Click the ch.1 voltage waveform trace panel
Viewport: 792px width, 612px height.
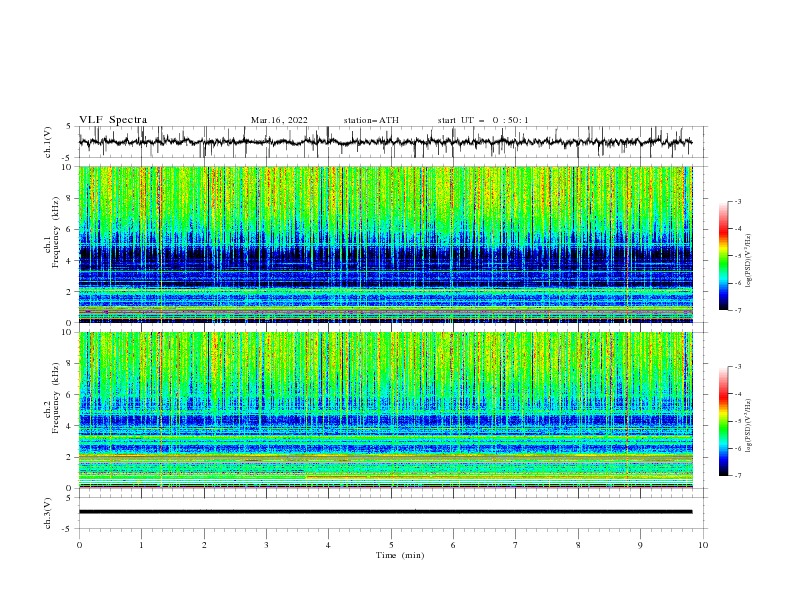click(x=393, y=142)
